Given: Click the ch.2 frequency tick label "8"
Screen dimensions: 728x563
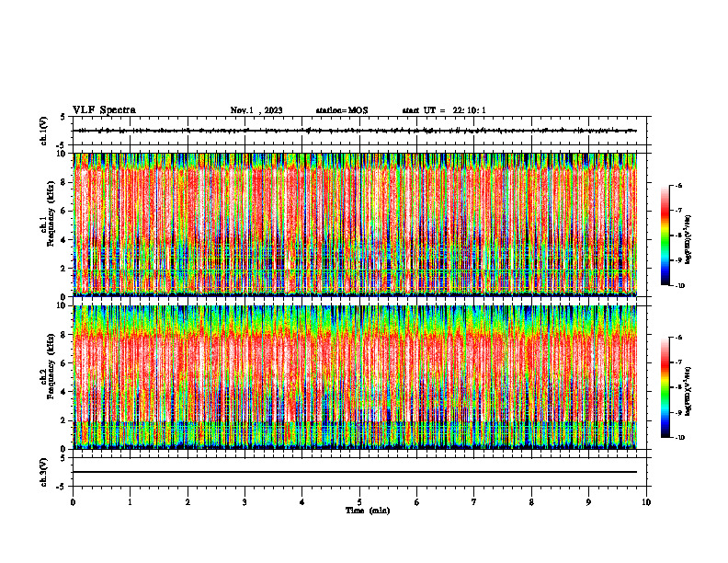Looking at the screenshot, I should [x=64, y=335].
